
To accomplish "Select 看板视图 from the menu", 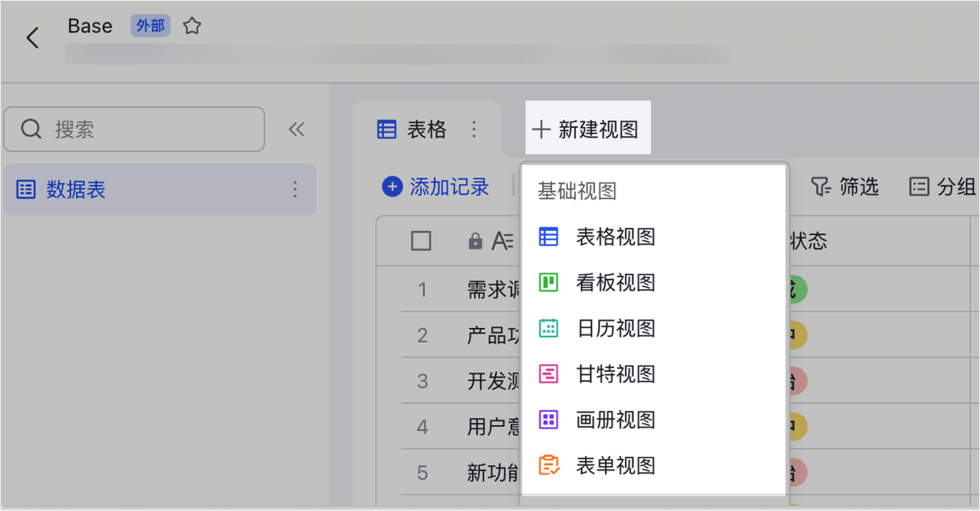I will (615, 283).
